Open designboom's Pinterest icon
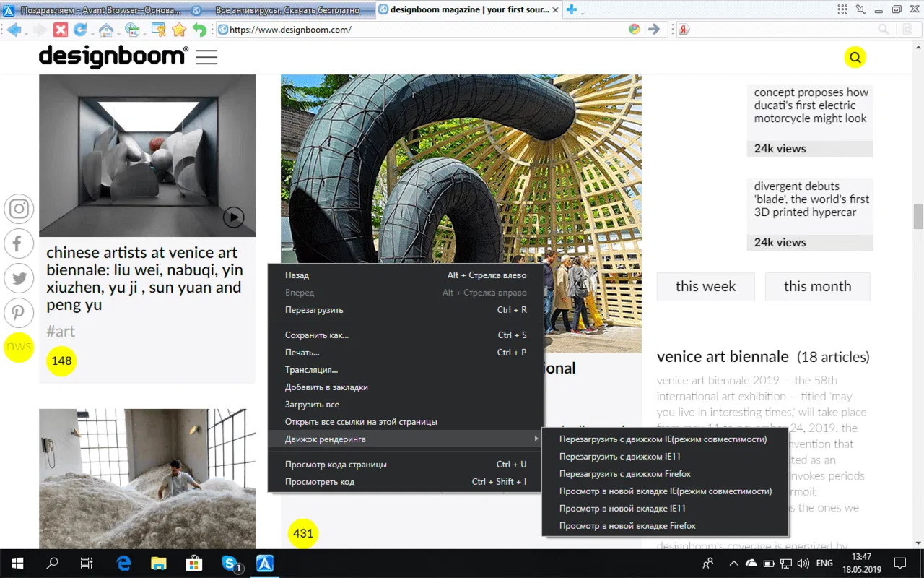The image size is (924, 578). (19, 313)
